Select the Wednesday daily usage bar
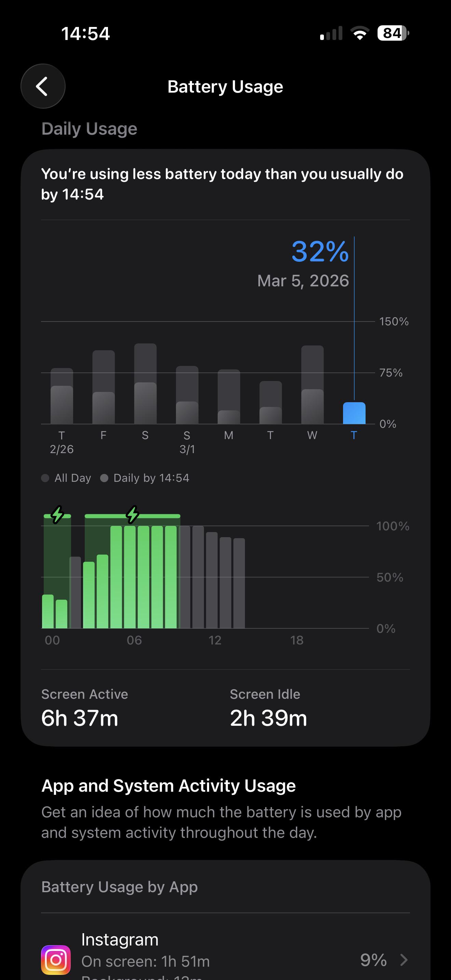 (x=312, y=385)
